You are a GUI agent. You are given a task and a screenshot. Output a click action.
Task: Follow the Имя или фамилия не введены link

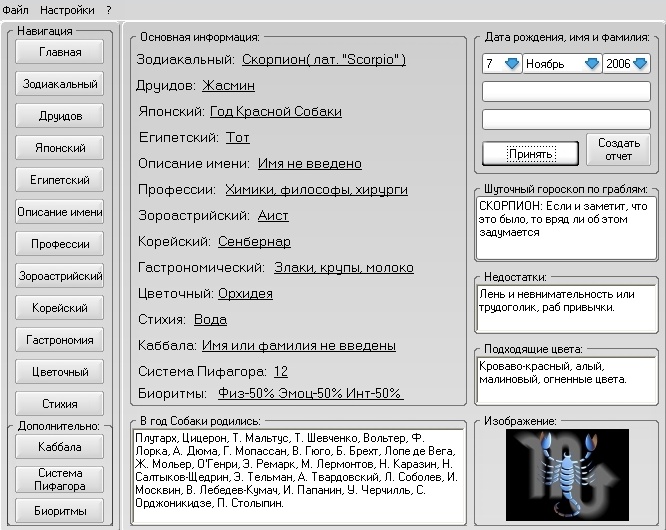(x=299, y=346)
